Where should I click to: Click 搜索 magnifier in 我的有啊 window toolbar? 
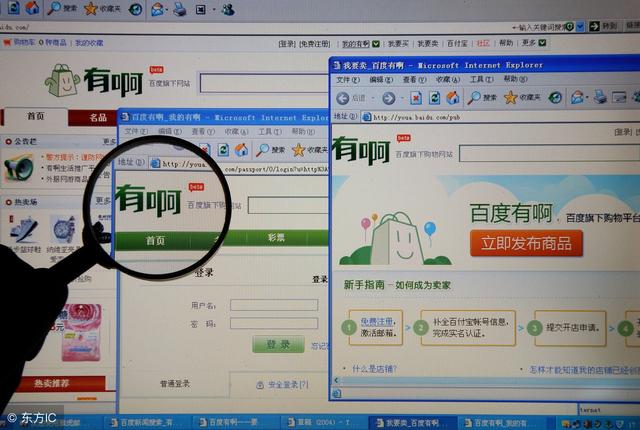tap(262, 150)
